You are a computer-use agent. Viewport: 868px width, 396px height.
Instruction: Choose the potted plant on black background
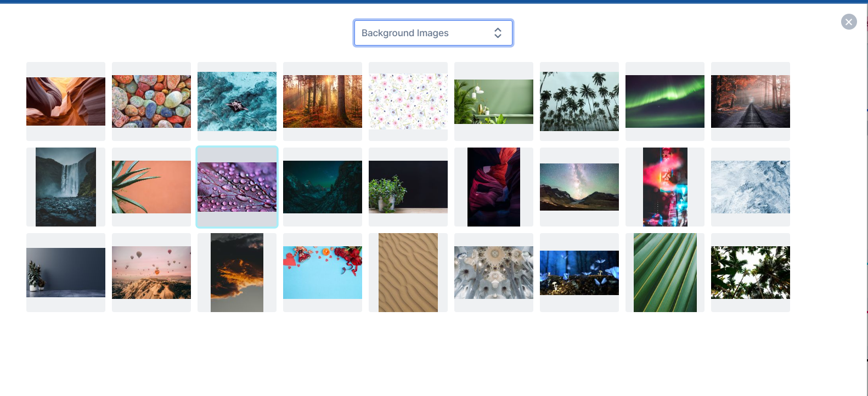408,187
